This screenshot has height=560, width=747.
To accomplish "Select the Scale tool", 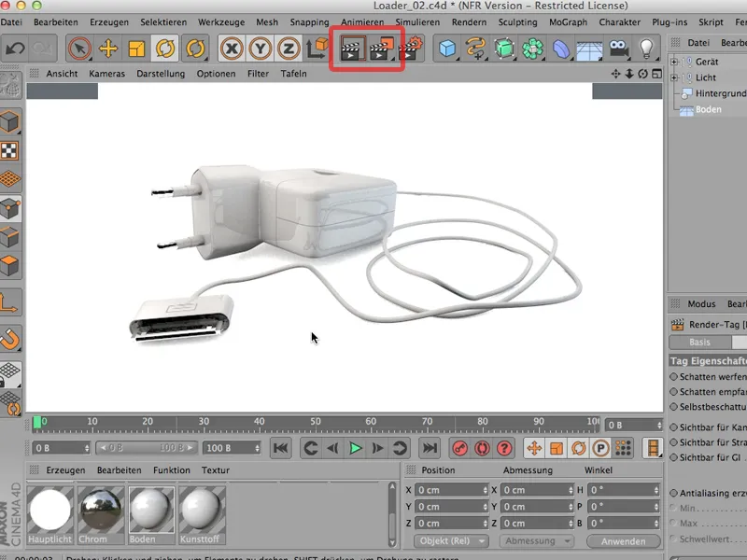I will click(x=136, y=49).
